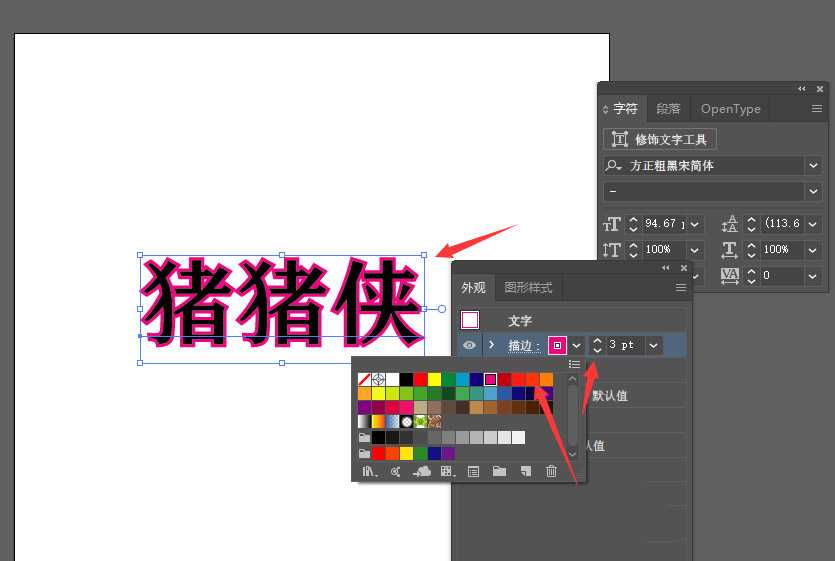The image size is (835, 561).
Task: Select the black-white gradient swatch
Action: click(x=364, y=422)
